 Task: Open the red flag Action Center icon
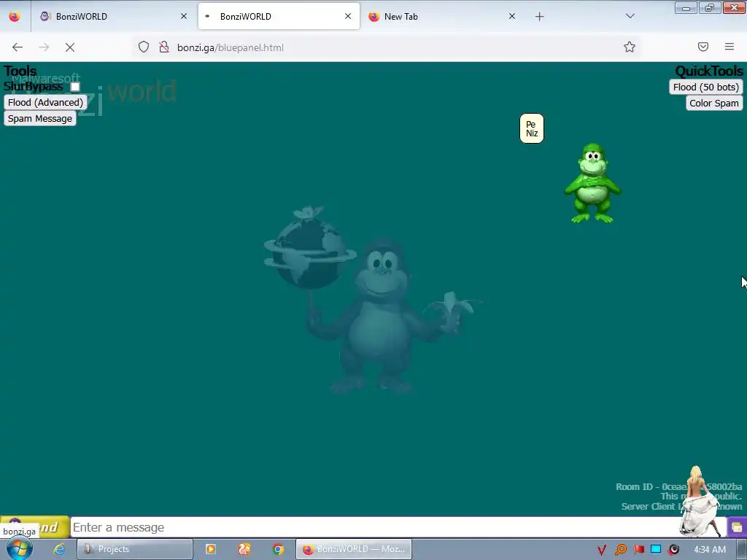coord(639,550)
